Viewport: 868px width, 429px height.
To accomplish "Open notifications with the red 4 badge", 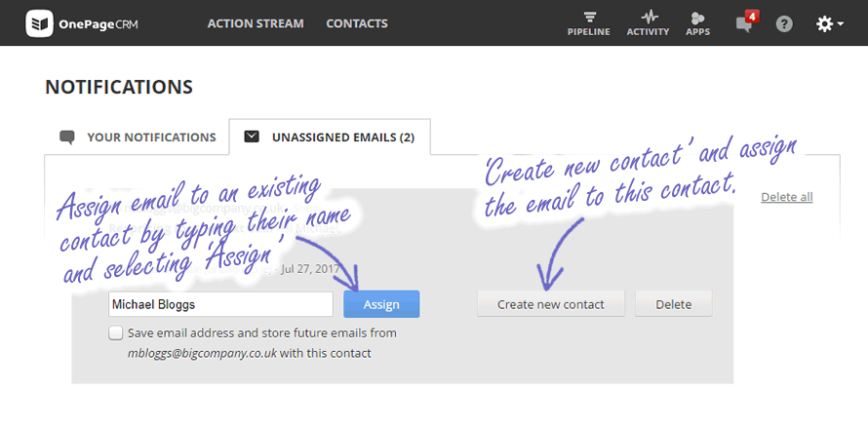I will coord(747,22).
